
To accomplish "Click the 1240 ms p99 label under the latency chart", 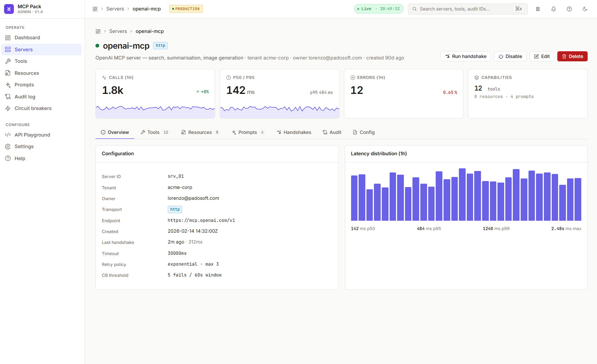I will [496, 229].
